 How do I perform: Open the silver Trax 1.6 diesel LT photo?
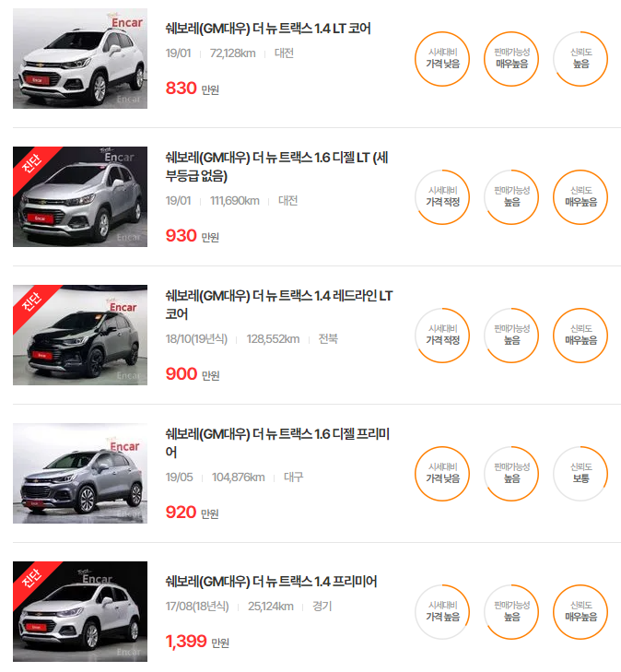pyautogui.click(x=80, y=196)
